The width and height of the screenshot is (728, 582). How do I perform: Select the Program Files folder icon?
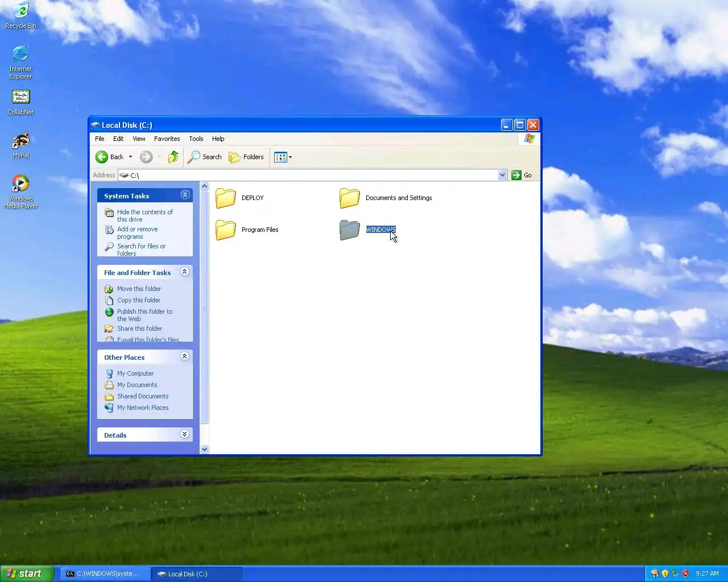click(226, 230)
